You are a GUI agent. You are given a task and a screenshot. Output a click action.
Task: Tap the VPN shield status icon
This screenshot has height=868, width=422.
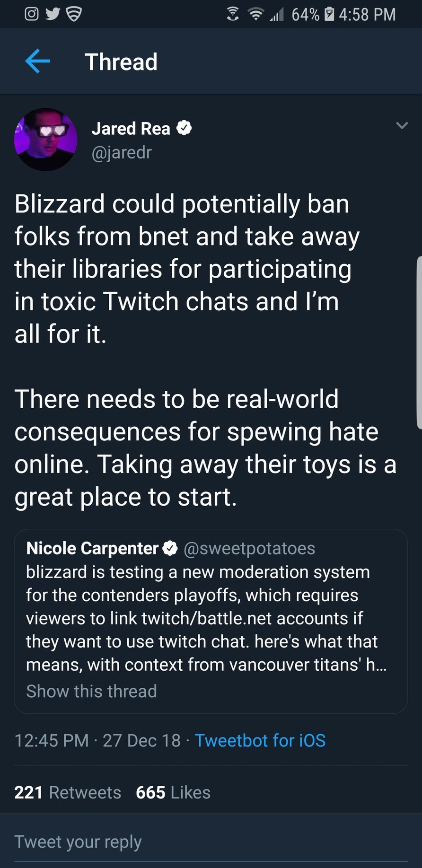74,15
